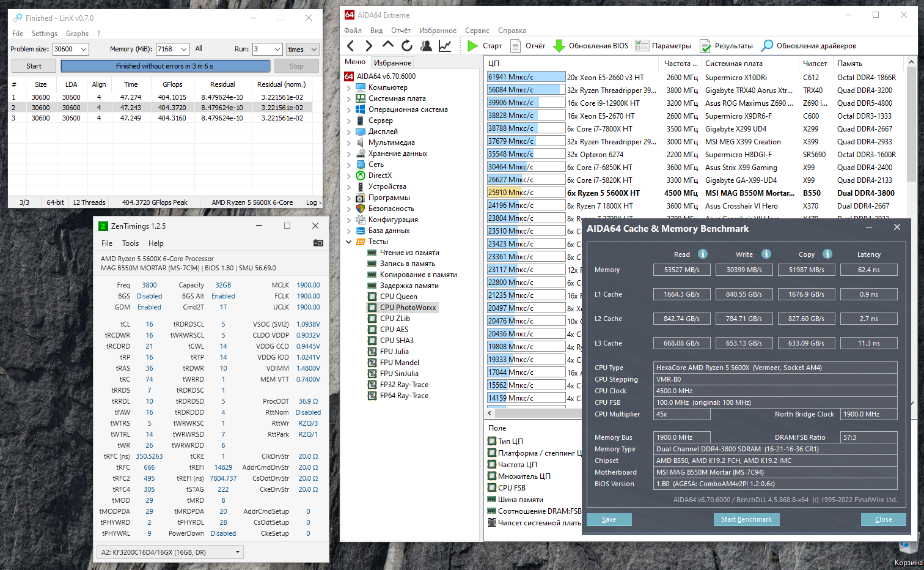Click the Start Benchmark button
Image resolution: width=924 pixels, height=570 pixels.
coord(746,519)
